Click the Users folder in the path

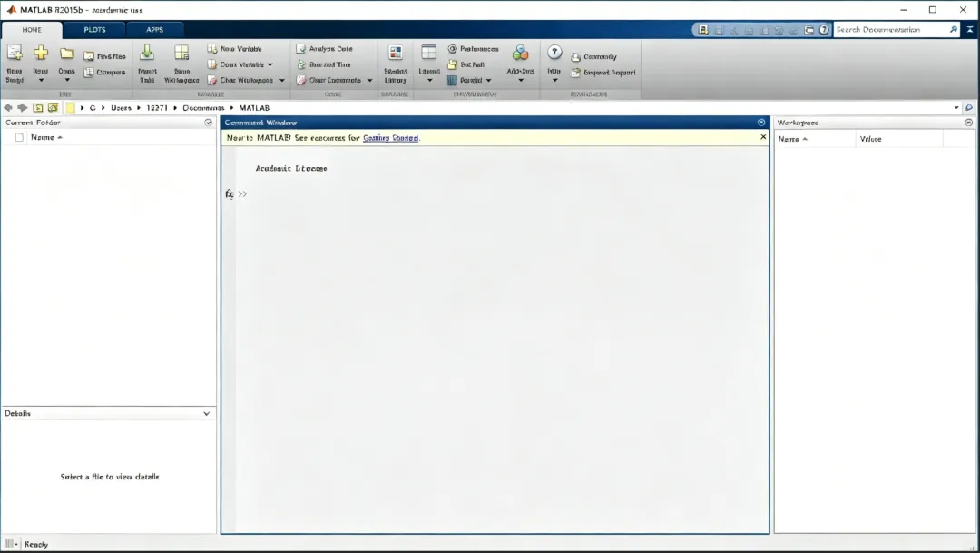[x=122, y=107]
